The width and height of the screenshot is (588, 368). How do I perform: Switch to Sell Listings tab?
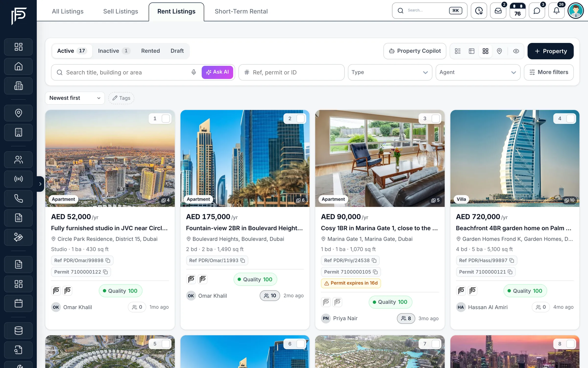point(121,11)
